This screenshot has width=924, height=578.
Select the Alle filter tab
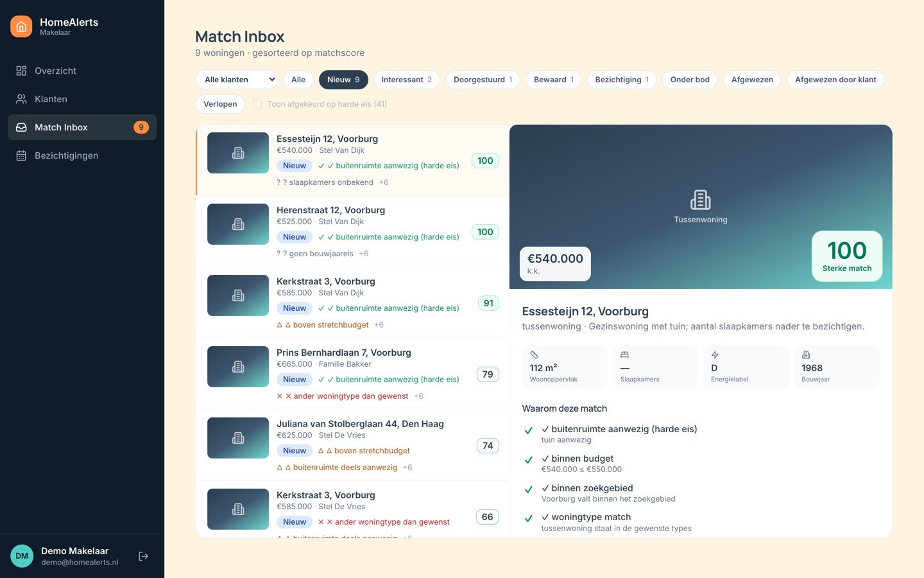pyautogui.click(x=298, y=80)
